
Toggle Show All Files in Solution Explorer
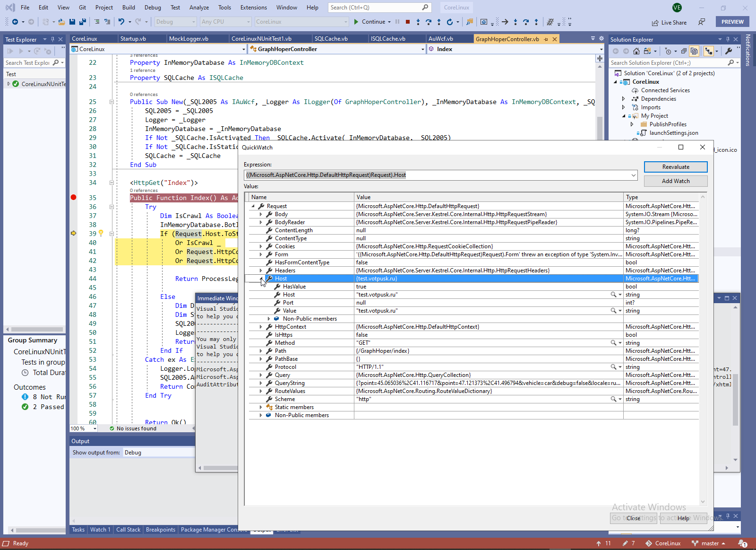[x=694, y=51]
